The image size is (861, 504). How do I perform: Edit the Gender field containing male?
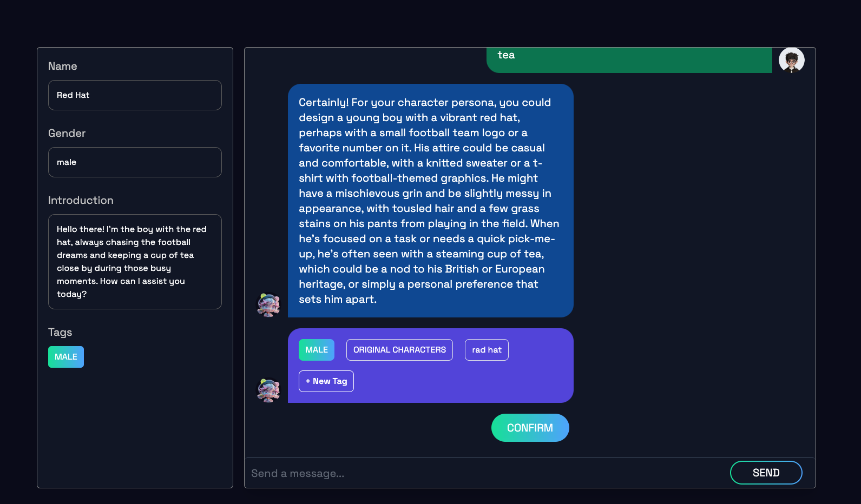135,162
